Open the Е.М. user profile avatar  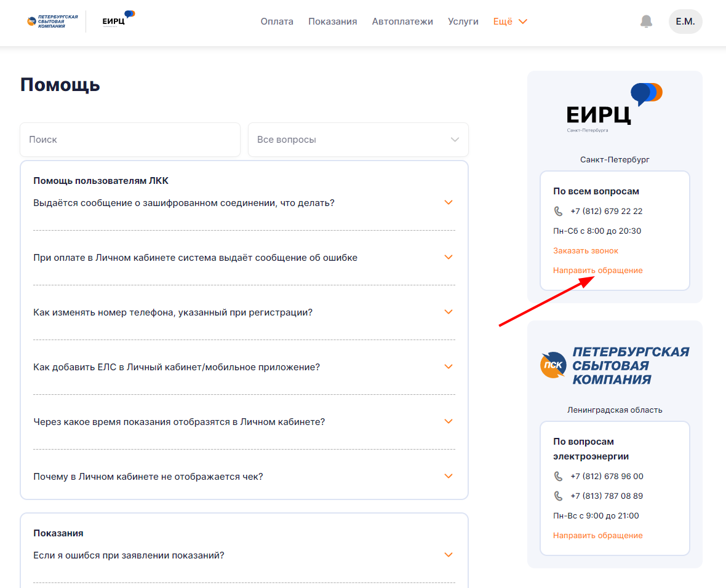[x=685, y=22]
